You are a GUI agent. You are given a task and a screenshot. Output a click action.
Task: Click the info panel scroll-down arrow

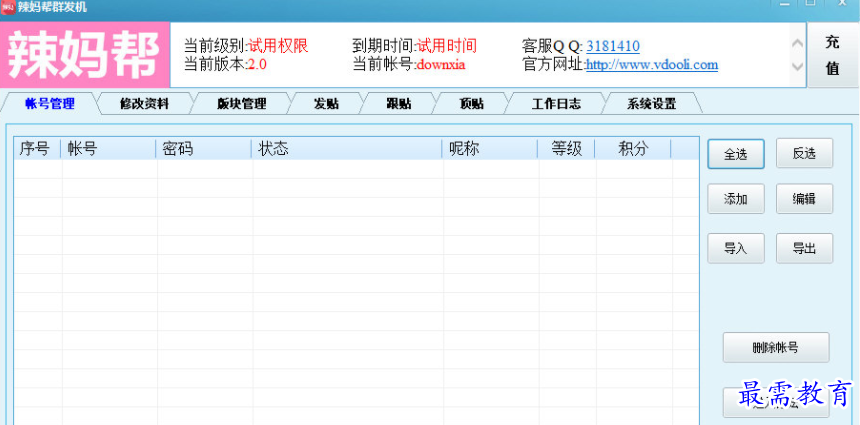(x=797, y=67)
